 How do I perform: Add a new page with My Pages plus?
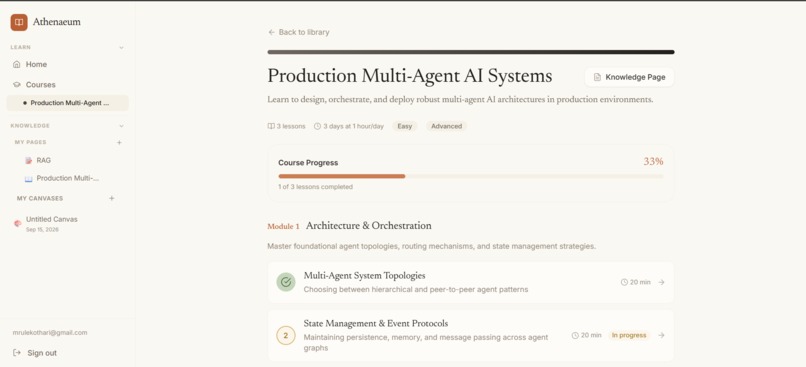[x=119, y=142]
